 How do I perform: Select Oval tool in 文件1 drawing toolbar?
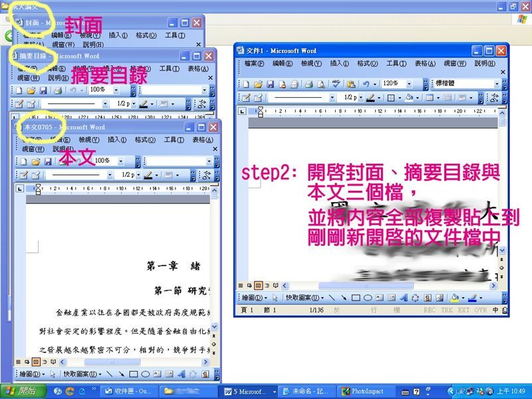pos(368,298)
